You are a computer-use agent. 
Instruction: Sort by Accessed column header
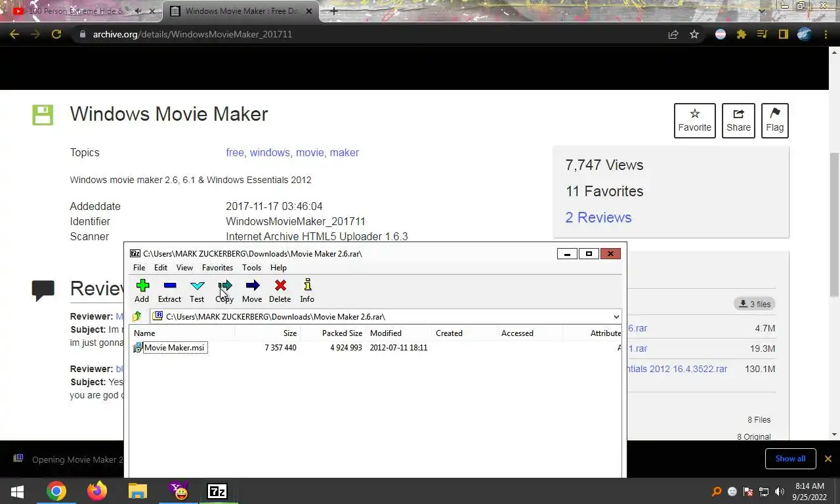pyautogui.click(x=530, y=333)
